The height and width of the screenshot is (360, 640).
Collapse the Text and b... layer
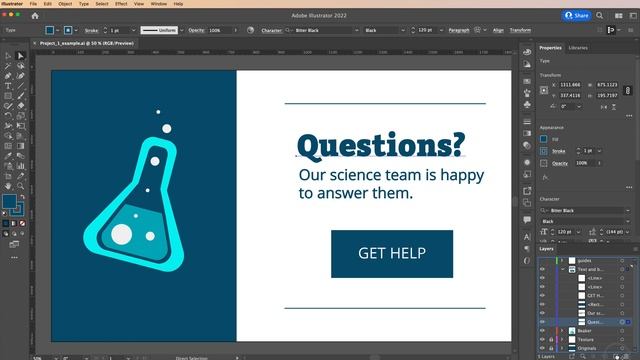(x=562, y=269)
